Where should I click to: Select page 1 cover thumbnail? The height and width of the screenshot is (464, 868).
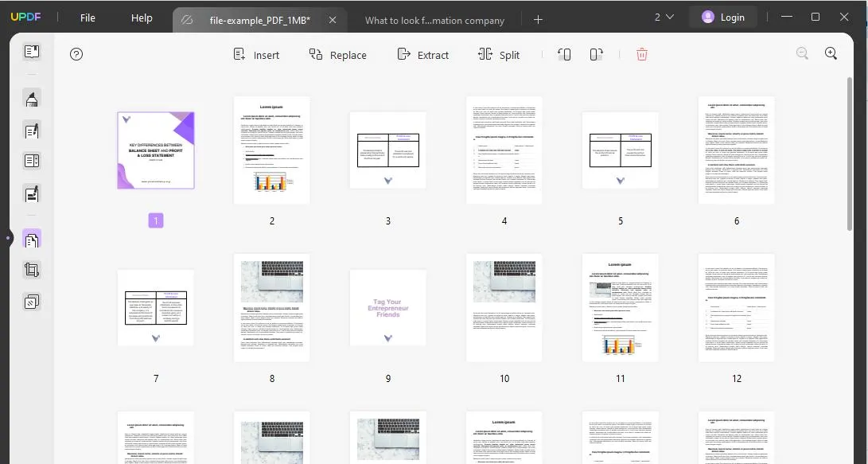pos(156,150)
